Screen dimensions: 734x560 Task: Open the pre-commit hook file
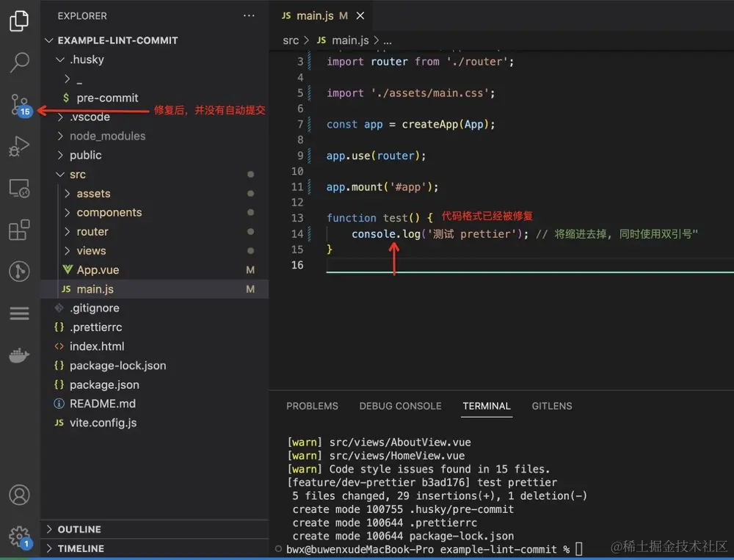coord(154,98)
